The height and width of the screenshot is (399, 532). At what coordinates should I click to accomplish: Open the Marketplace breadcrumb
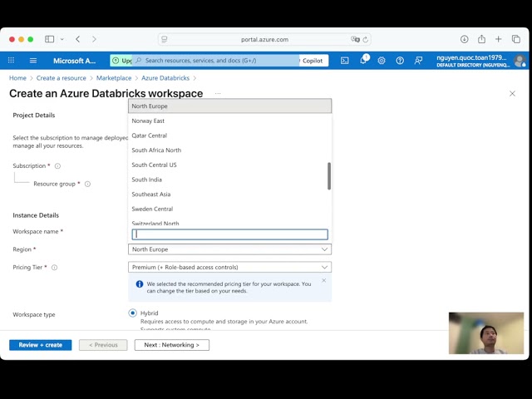click(114, 78)
